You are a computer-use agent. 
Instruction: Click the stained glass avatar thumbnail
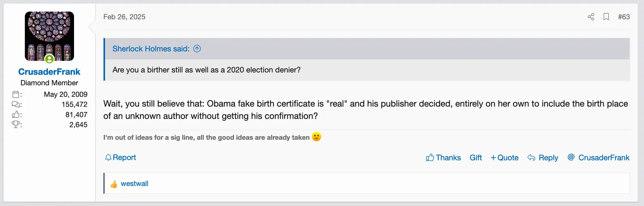pyautogui.click(x=49, y=35)
